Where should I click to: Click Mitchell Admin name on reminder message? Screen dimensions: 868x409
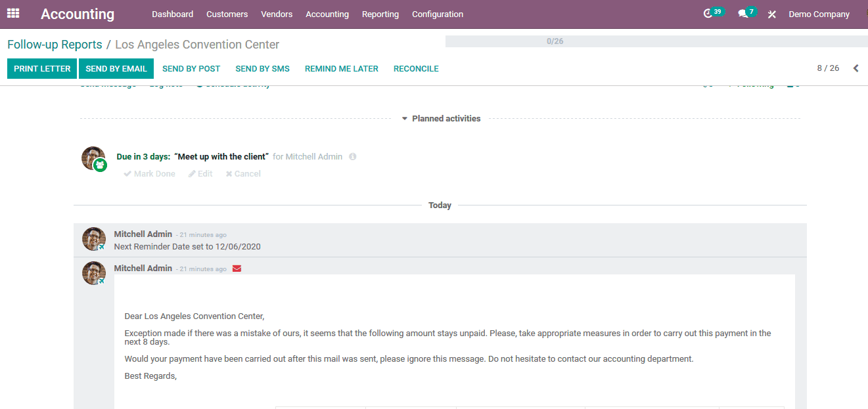tap(143, 234)
